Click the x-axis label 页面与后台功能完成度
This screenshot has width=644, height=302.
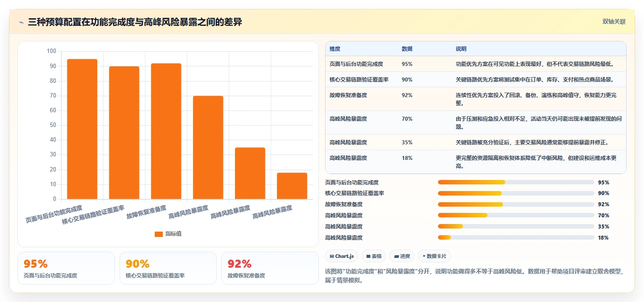[x=54, y=214]
